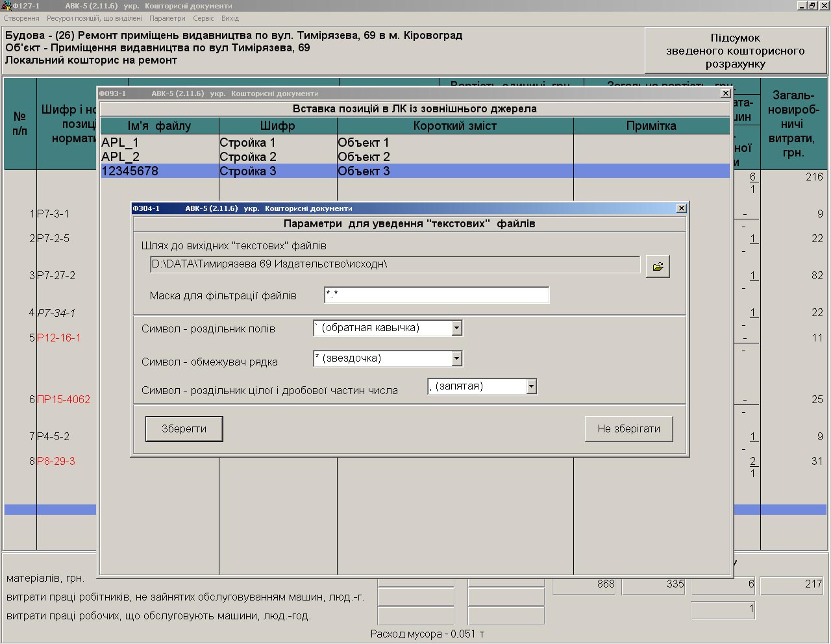Image resolution: width=831 pixels, height=644 pixels.
Task: Click the app icon in main title bar
Action: [x=6, y=6]
